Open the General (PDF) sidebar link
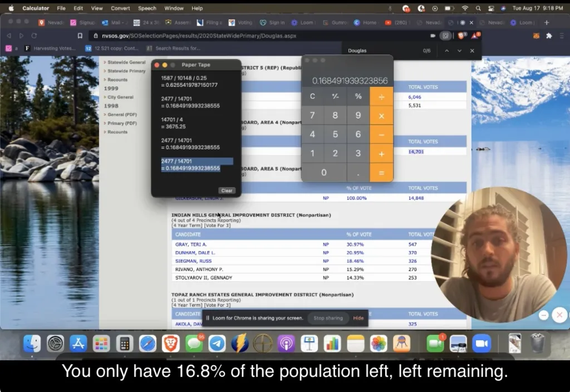 [122, 115]
